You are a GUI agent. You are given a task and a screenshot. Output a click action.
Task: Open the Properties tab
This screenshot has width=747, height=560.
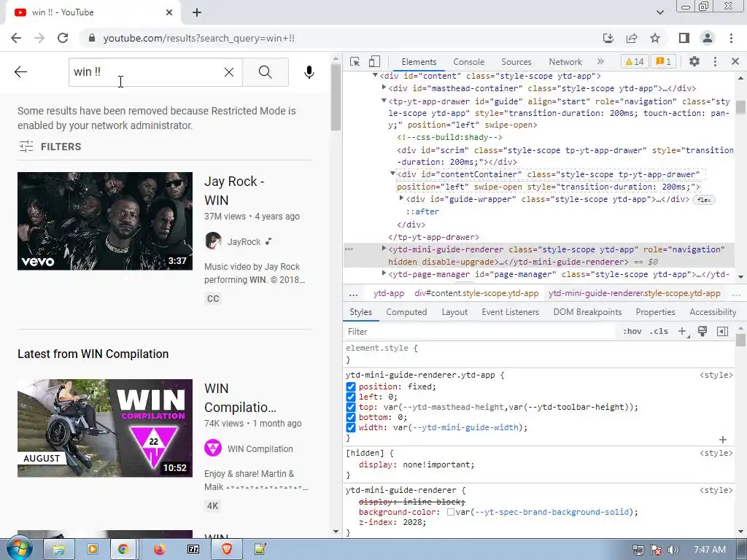coord(655,312)
